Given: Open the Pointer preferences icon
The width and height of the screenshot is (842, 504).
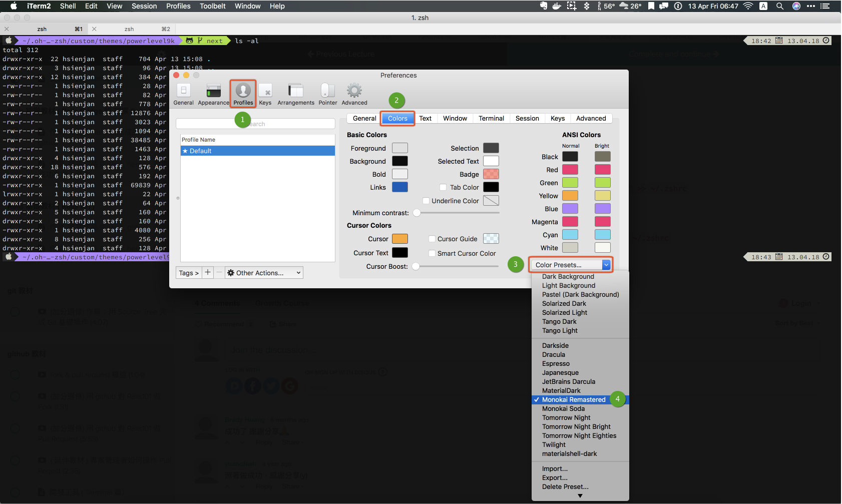Looking at the screenshot, I should coord(328,91).
